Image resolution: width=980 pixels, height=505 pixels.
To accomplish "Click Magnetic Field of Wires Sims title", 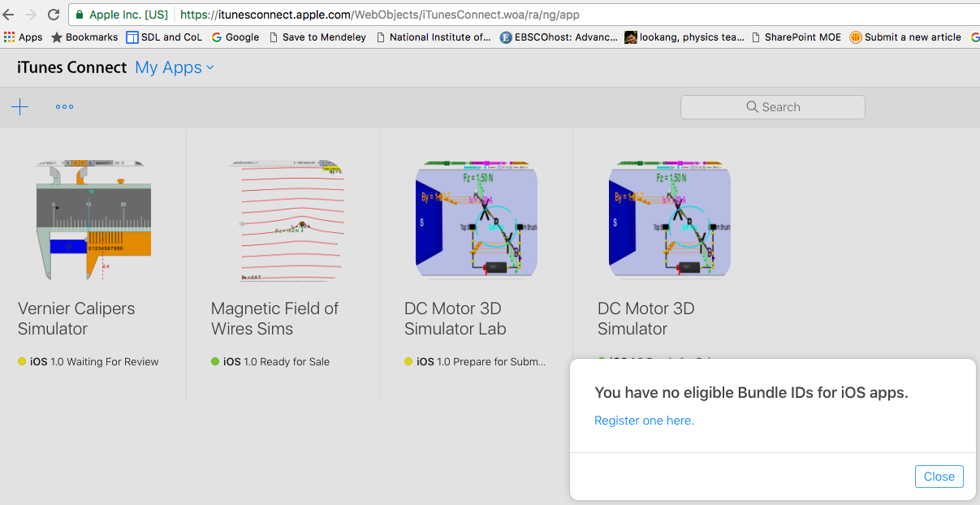I will tap(274, 318).
